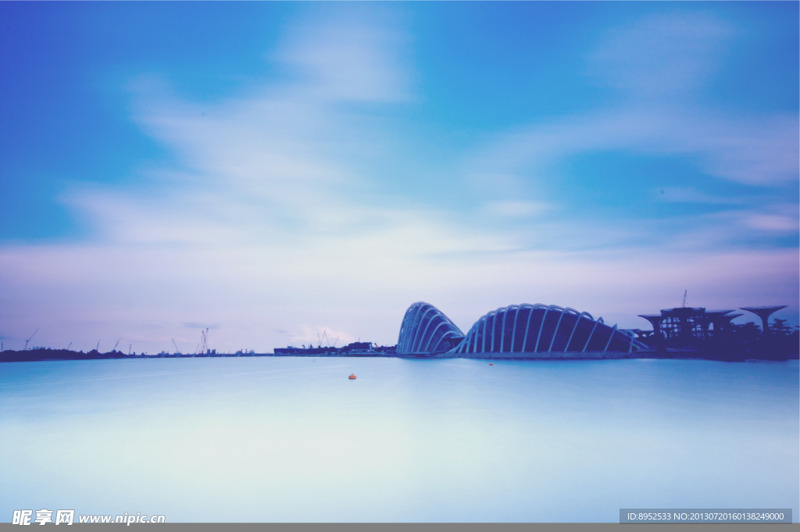Click the tall twin cranes left of center
Screen dimensions: 800x532
pos(205,341)
